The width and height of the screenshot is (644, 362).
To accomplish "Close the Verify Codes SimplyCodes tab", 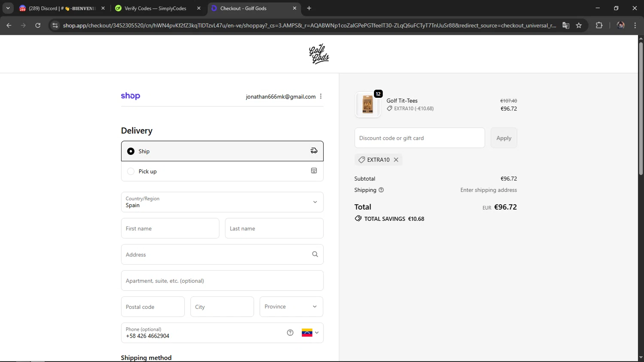I will [199, 8].
